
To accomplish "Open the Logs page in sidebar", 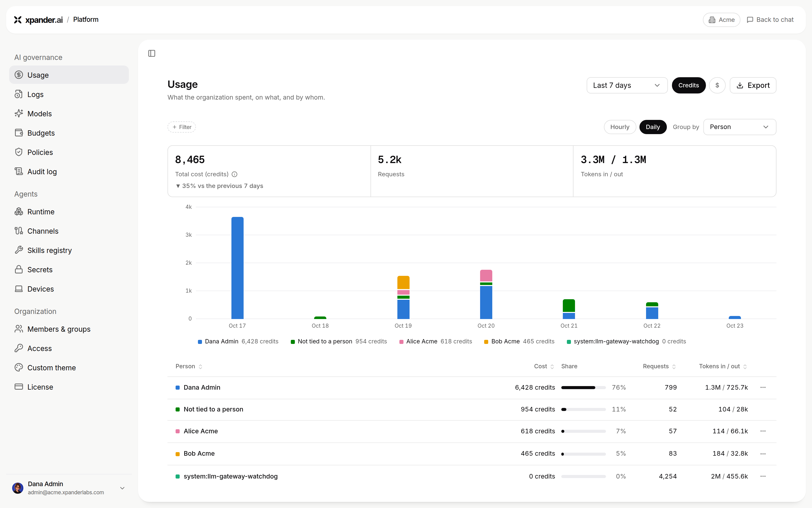I will point(69,94).
